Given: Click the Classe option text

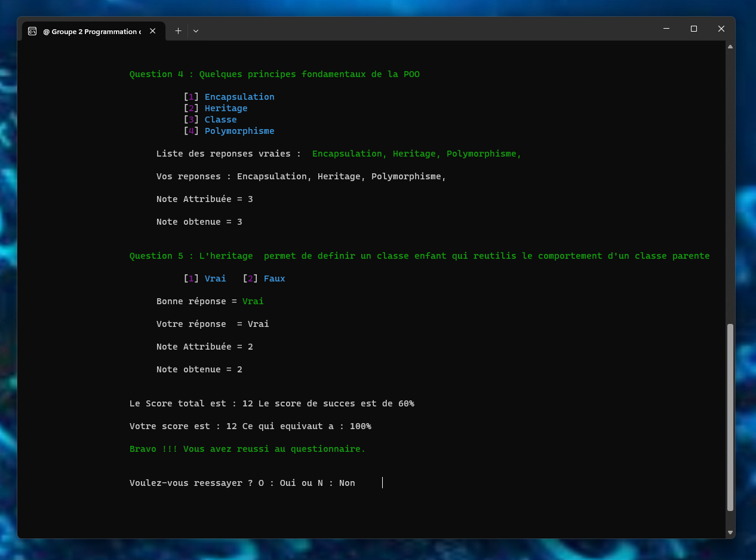Looking at the screenshot, I should coord(220,120).
